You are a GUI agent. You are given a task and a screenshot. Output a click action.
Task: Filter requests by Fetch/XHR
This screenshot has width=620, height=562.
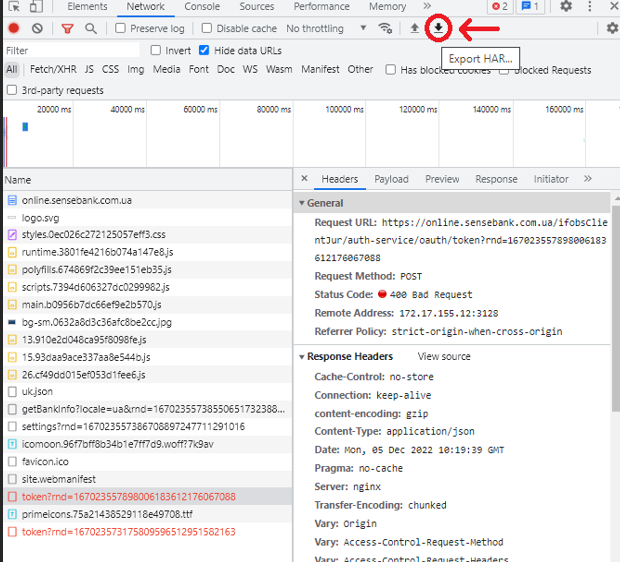click(x=53, y=69)
